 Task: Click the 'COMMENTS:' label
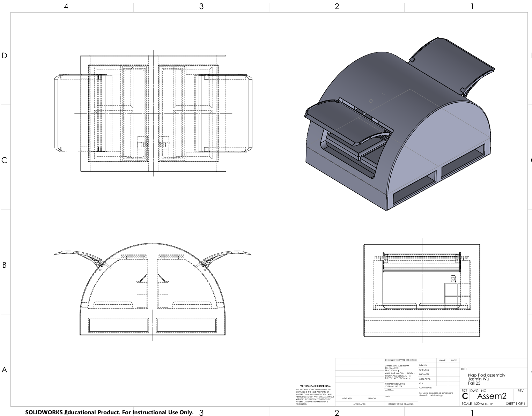tap(426, 388)
